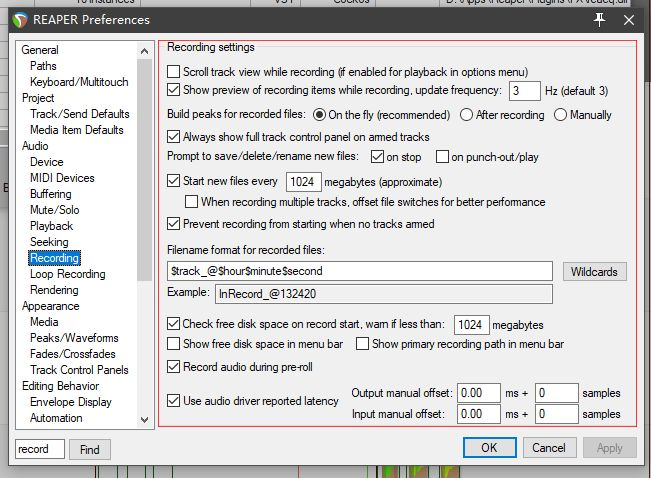Screen dimensions: 651x478
Task: Open Playback preferences page
Action: pos(51,226)
